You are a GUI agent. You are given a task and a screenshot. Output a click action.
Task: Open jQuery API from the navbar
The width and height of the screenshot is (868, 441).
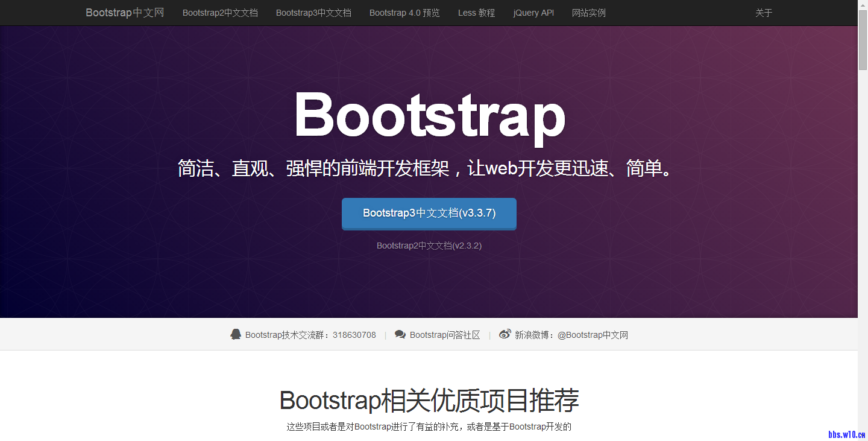[x=533, y=13]
